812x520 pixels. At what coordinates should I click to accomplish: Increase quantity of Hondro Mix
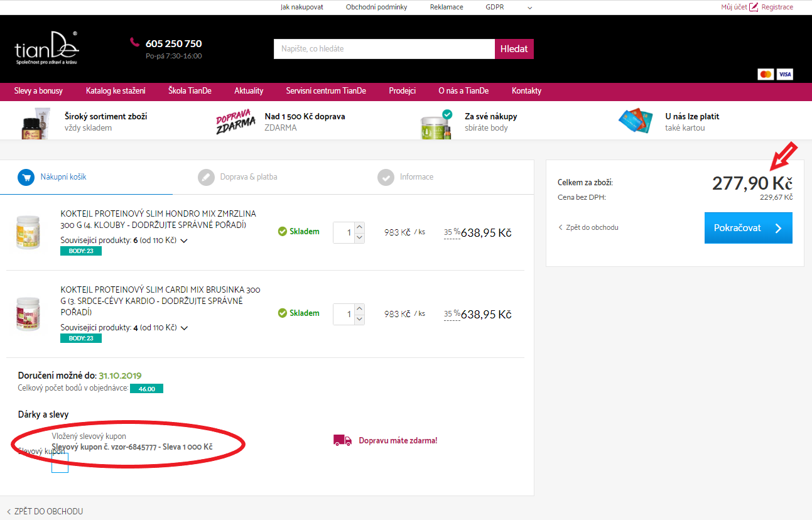pyautogui.click(x=359, y=227)
